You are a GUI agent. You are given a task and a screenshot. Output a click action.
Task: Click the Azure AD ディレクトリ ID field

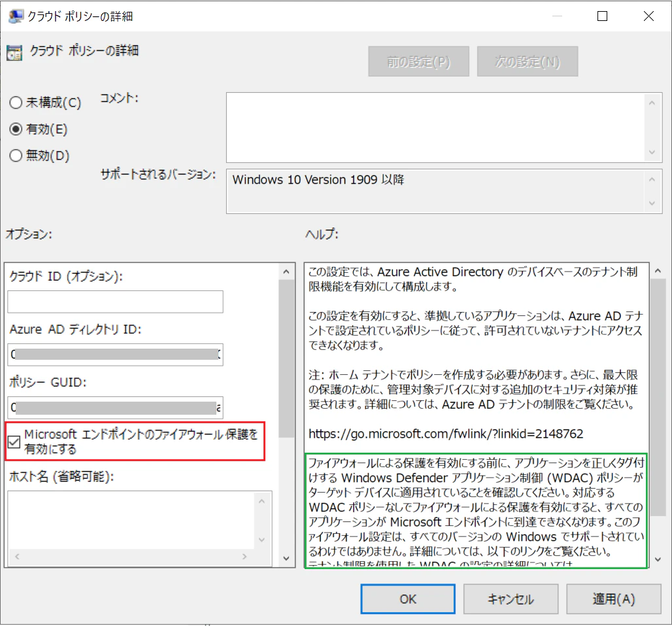tap(115, 355)
